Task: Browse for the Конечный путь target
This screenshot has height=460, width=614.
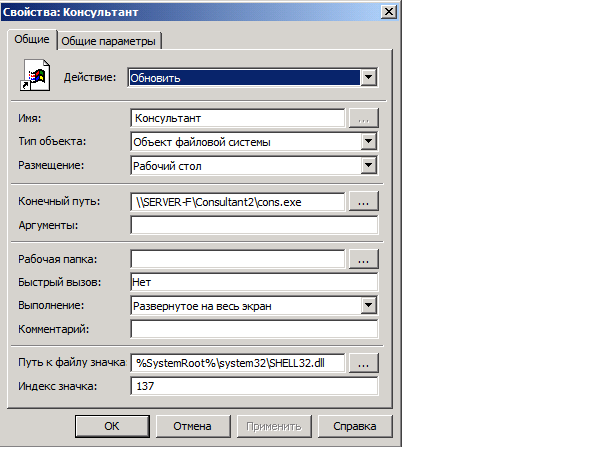Action: point(363,202)
